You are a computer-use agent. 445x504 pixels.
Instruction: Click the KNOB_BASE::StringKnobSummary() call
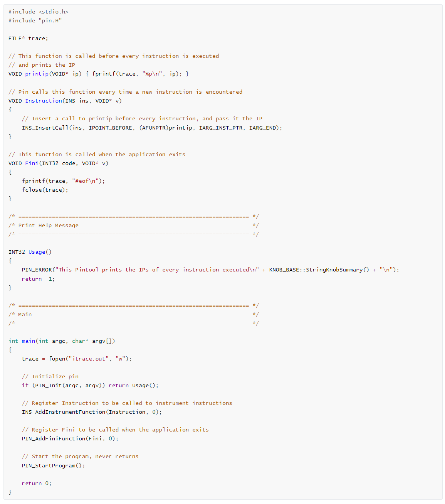click(x=319, y=270)
